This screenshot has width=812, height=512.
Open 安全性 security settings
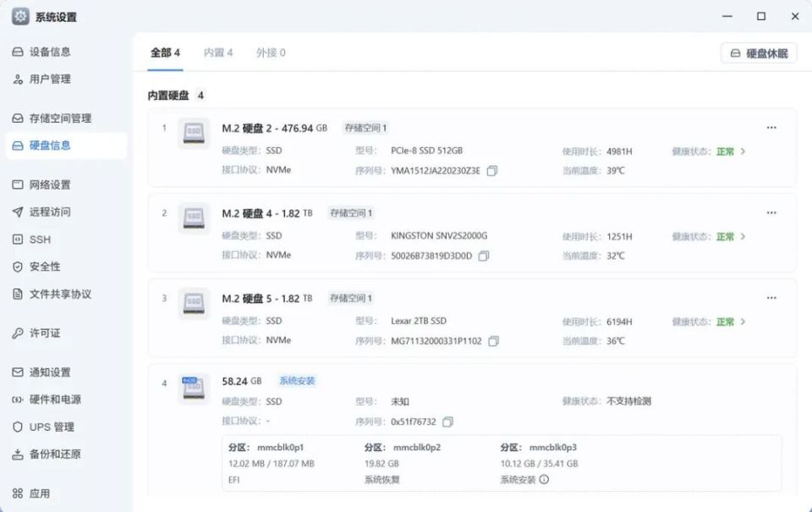click(47, 267)
